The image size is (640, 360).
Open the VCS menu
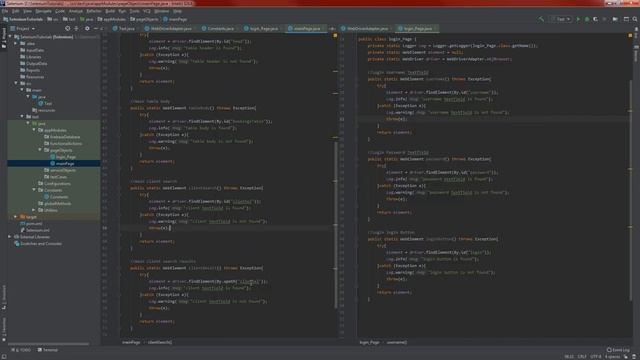click(x=147, y=11)
